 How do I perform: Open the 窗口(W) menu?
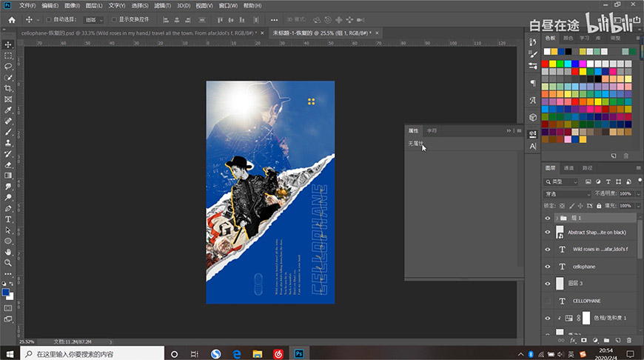[228, 6]
